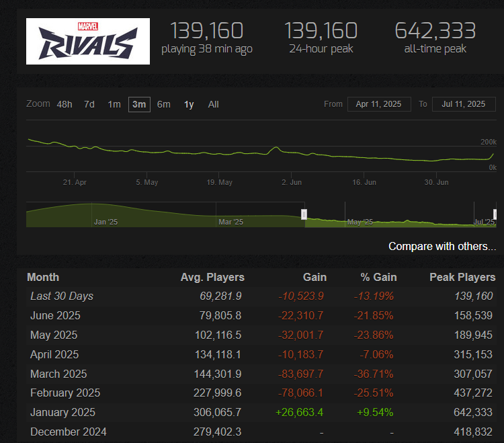Click the 19. May chart axis label

[x=219, y=182]
